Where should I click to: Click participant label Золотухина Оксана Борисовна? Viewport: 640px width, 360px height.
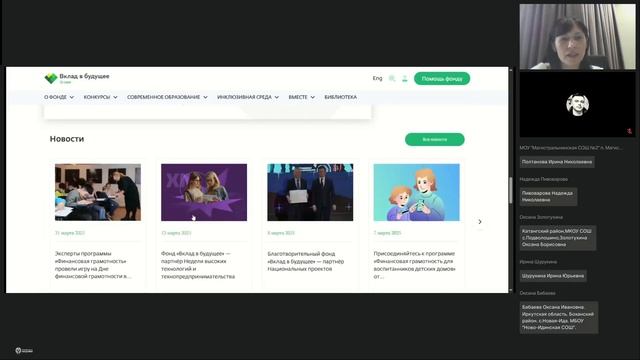[557, 238]
